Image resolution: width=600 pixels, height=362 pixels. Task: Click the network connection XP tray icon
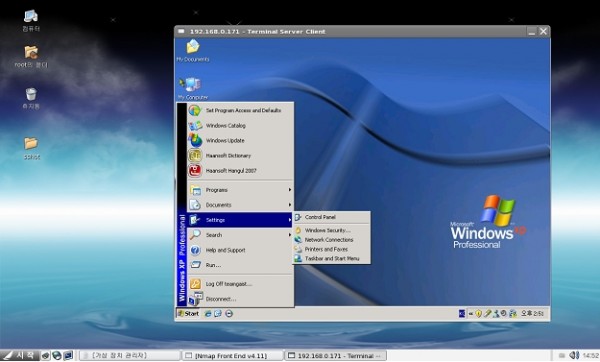pyautogui.click(x=496, y=313)
